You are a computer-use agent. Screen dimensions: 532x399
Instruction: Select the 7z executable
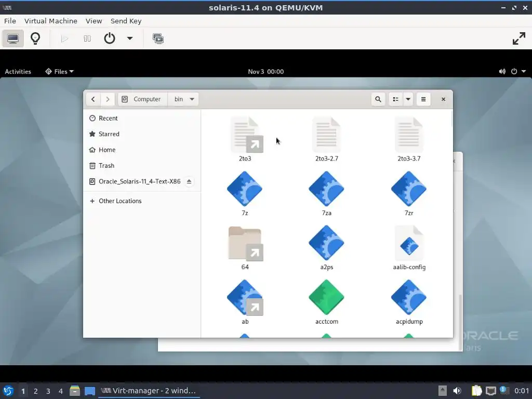[x=245, y=194]
